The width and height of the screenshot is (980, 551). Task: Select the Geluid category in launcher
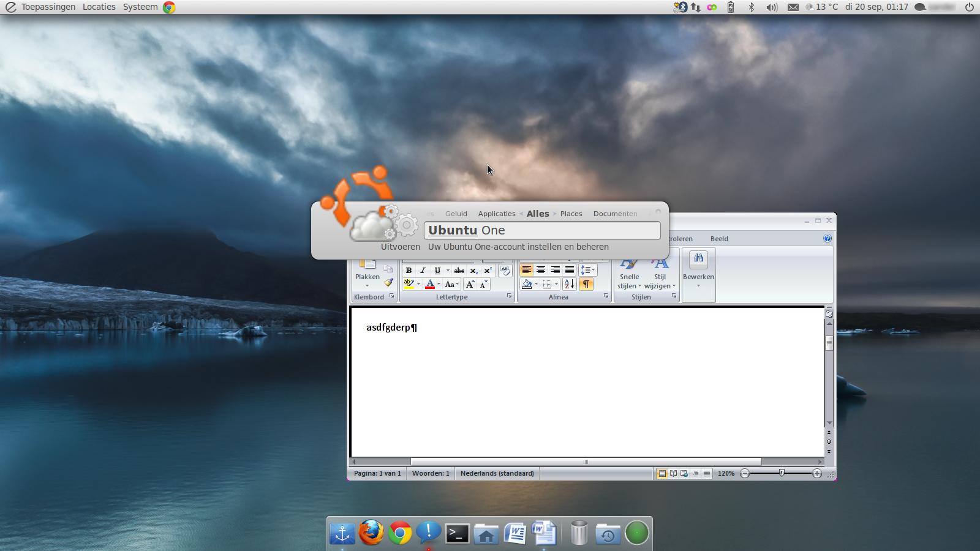(456, 214)
